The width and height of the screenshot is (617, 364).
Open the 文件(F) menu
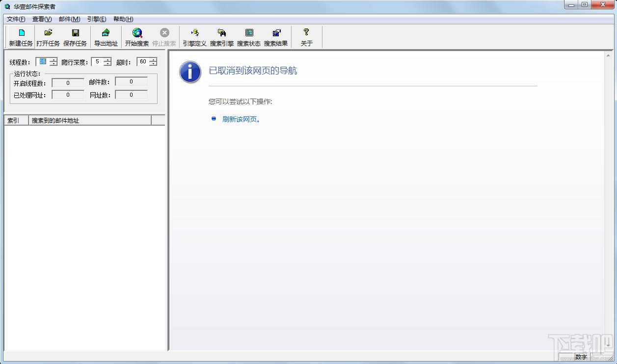16,19
